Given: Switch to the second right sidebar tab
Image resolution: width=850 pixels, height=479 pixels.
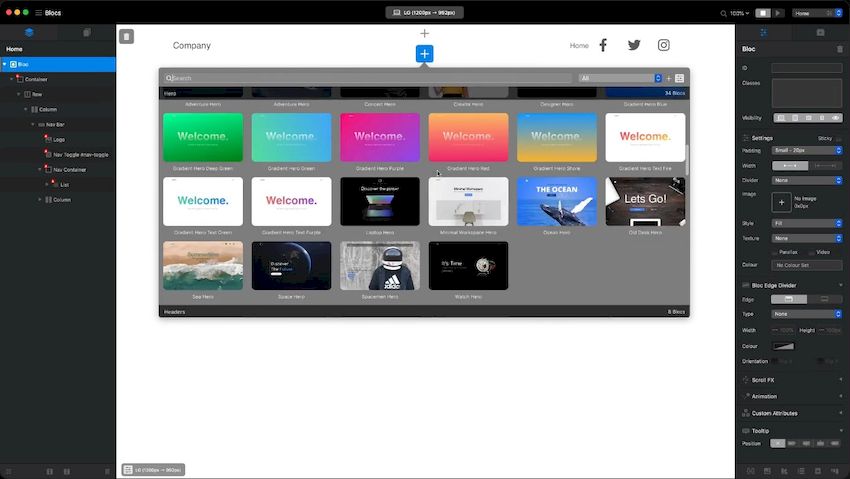Looking at the screenshot, I should [x=820, y=33].
